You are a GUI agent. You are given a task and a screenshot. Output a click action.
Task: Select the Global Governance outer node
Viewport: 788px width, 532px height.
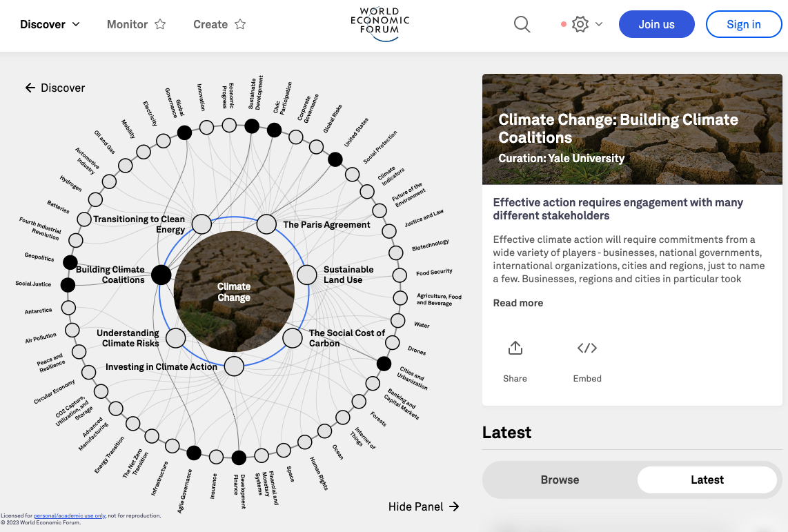[x=184, y=132]
